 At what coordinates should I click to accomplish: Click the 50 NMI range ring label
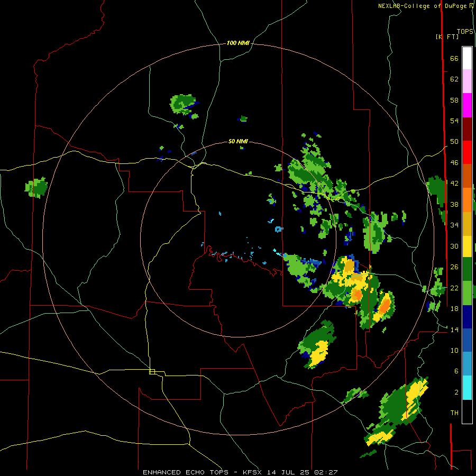[238, 141]
